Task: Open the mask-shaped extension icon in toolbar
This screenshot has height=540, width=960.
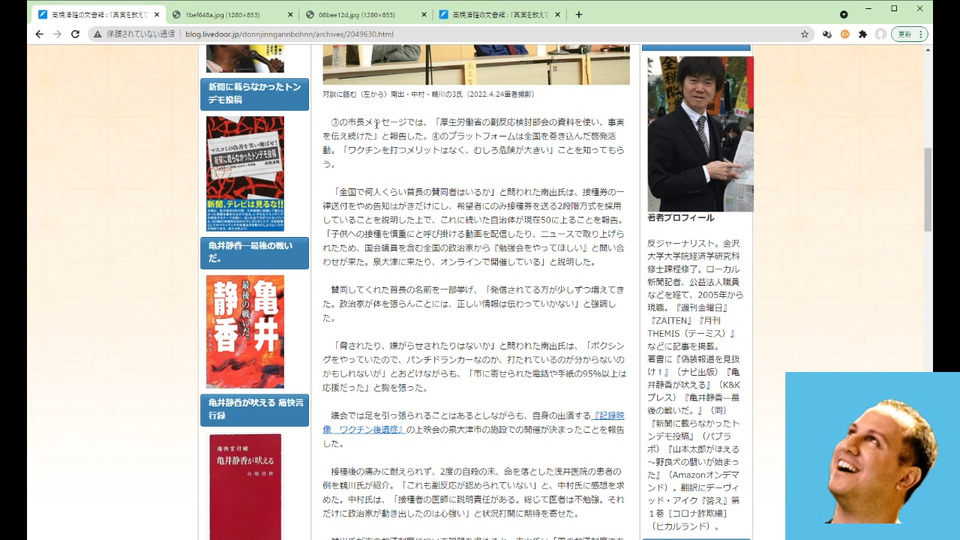Action: [827, 34]
